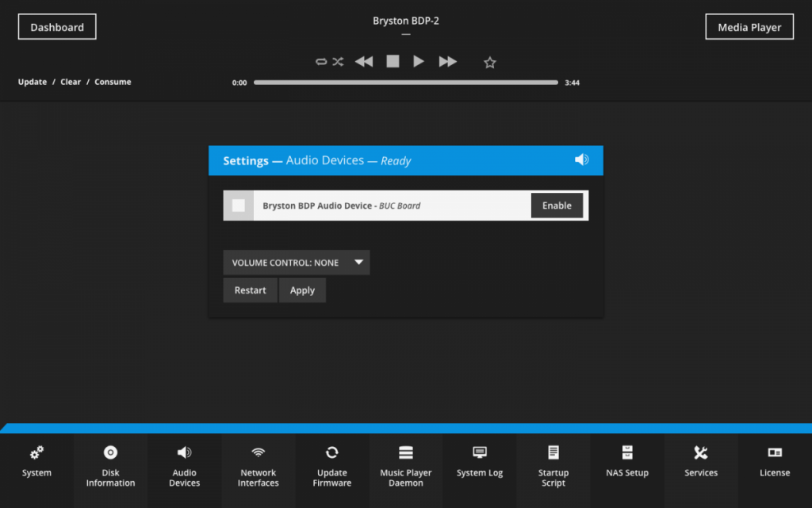Image resolution: width=812 pixels, height=508 pixels.
Task: Click the Bryston BDP-2 title
Action: [405, 21]
